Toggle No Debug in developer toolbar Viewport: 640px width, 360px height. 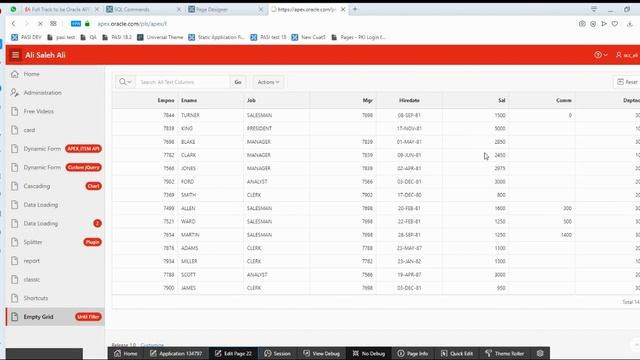click(x=369, y=353)
